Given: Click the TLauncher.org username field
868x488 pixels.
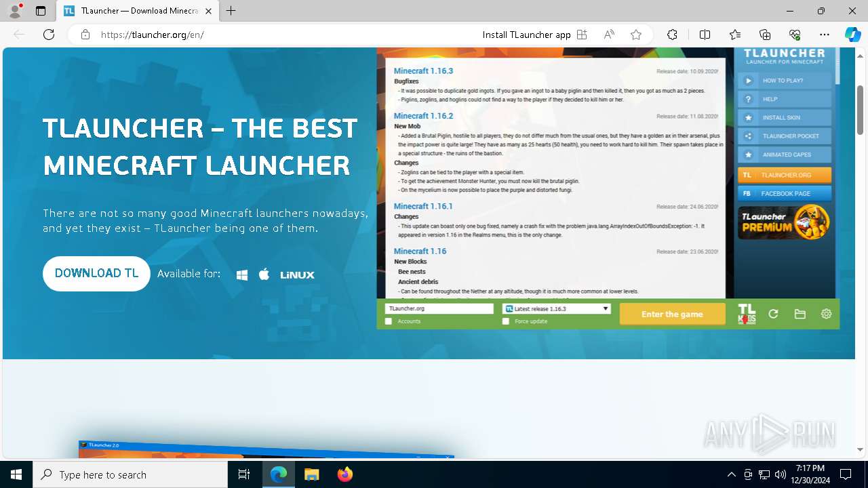Looking at the screenshot, I should 439,308.
